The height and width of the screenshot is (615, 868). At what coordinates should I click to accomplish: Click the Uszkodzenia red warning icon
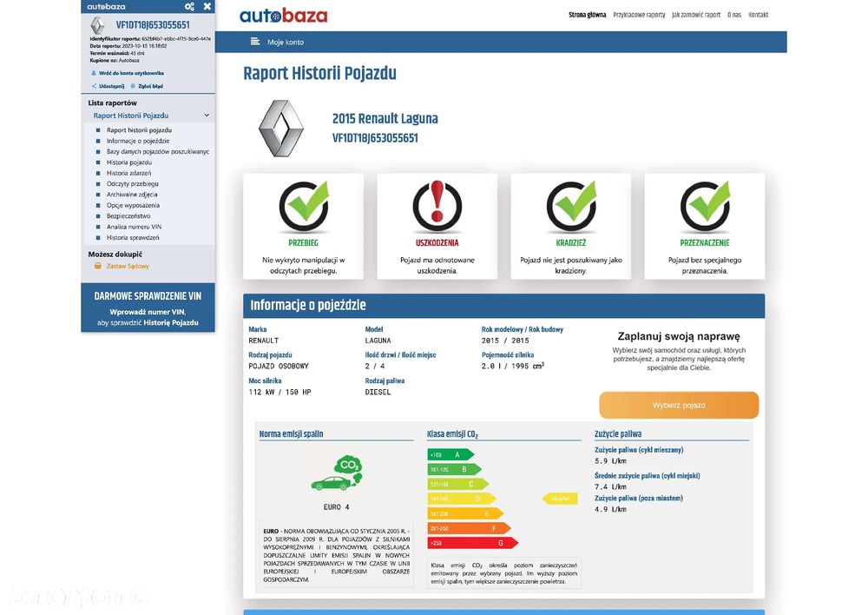tap(437, 206)
